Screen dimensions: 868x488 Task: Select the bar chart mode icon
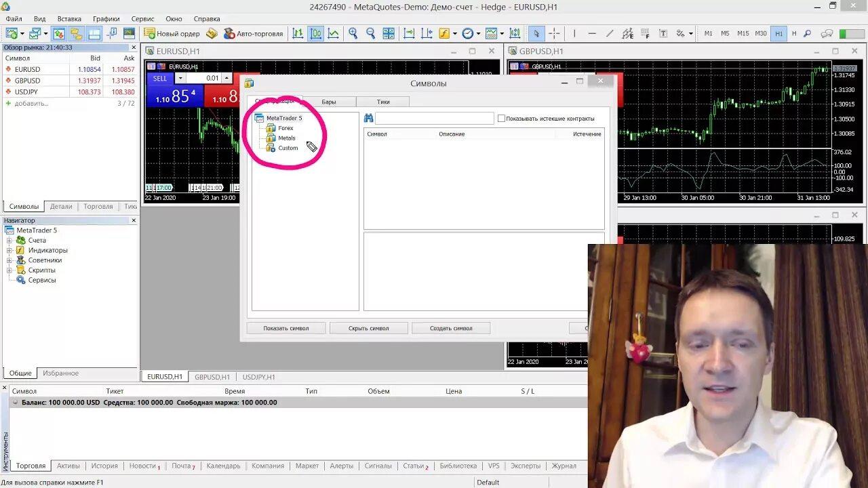[x=298, y=33]
